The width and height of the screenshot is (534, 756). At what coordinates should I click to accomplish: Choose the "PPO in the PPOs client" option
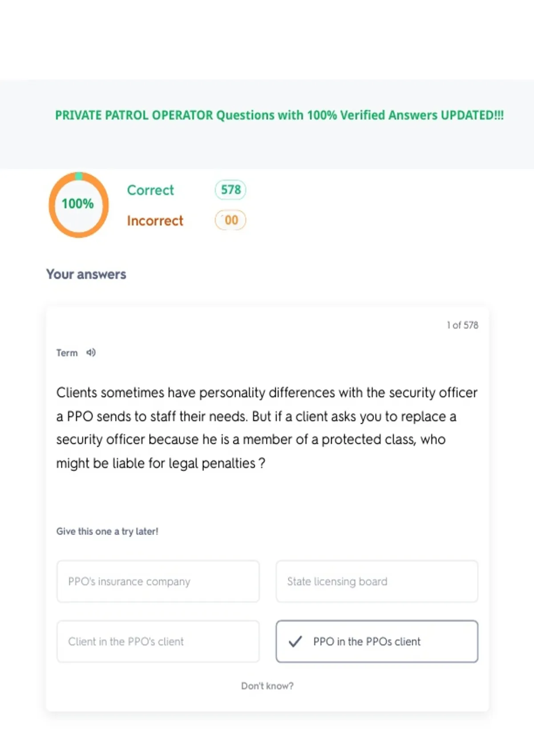tap(377, 642)
